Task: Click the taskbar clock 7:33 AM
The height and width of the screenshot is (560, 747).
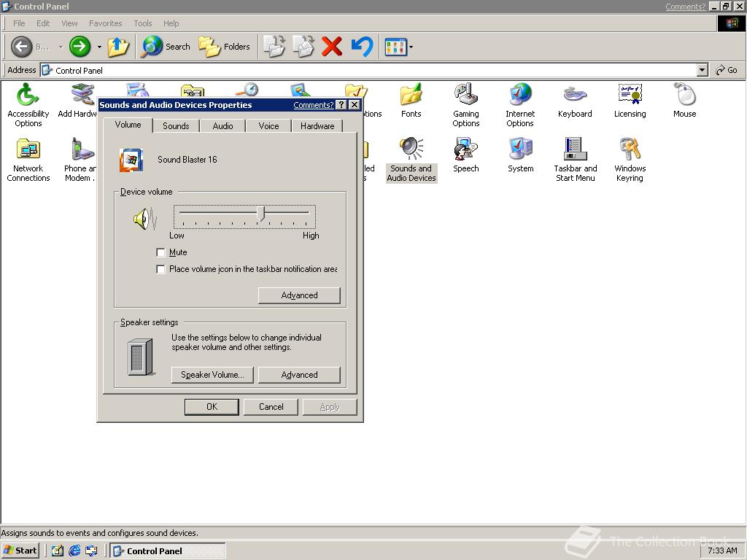Action: (722, 551)
